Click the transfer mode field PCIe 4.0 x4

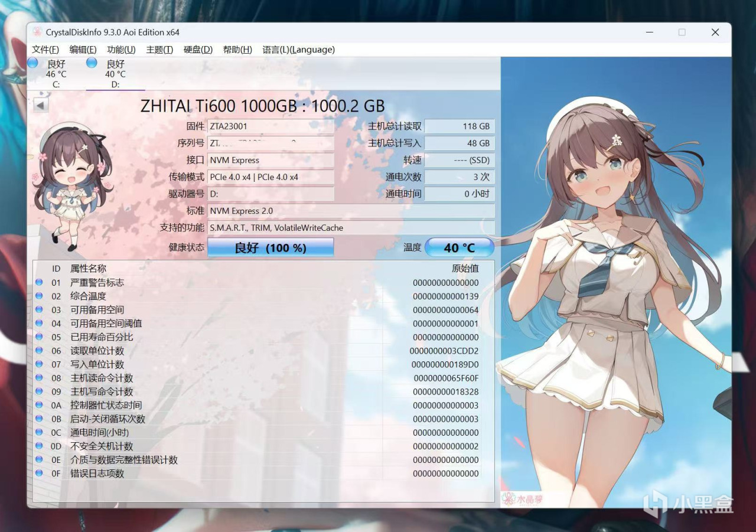pos(271,177)
